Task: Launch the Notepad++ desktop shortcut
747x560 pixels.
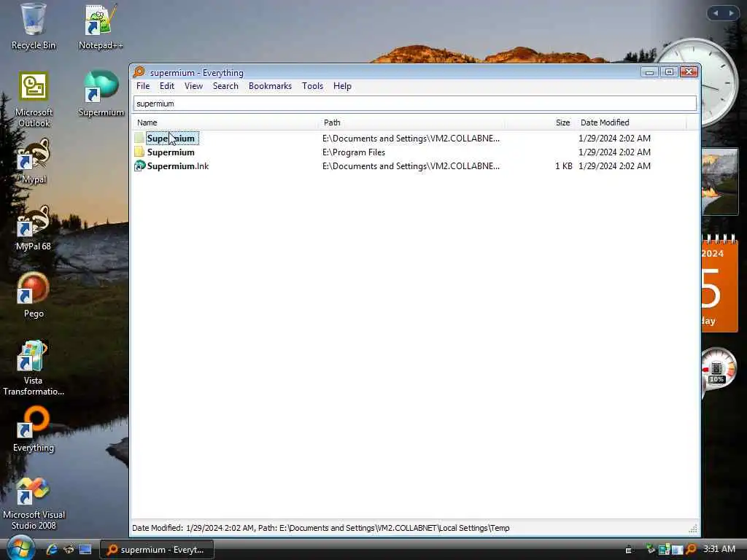Action: coord(101,26)
